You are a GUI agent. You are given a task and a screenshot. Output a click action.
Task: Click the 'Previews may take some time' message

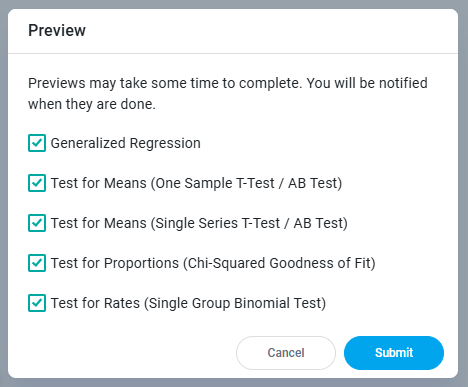coord(228,83)
